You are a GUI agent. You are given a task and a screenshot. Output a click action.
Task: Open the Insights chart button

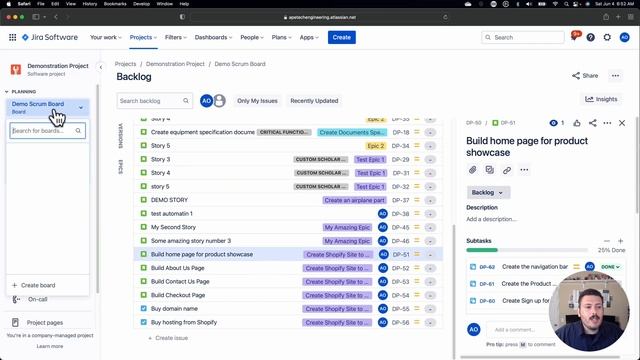601,99
